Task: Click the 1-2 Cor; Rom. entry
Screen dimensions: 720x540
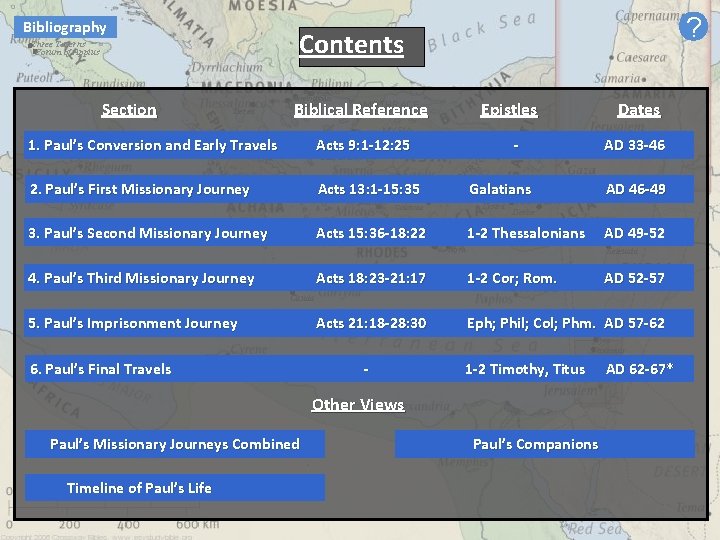Action: point(512,278)
